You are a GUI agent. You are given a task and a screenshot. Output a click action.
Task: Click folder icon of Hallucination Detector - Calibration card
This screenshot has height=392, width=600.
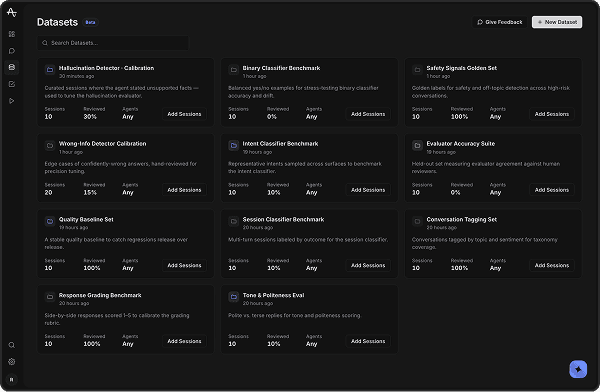50,70
